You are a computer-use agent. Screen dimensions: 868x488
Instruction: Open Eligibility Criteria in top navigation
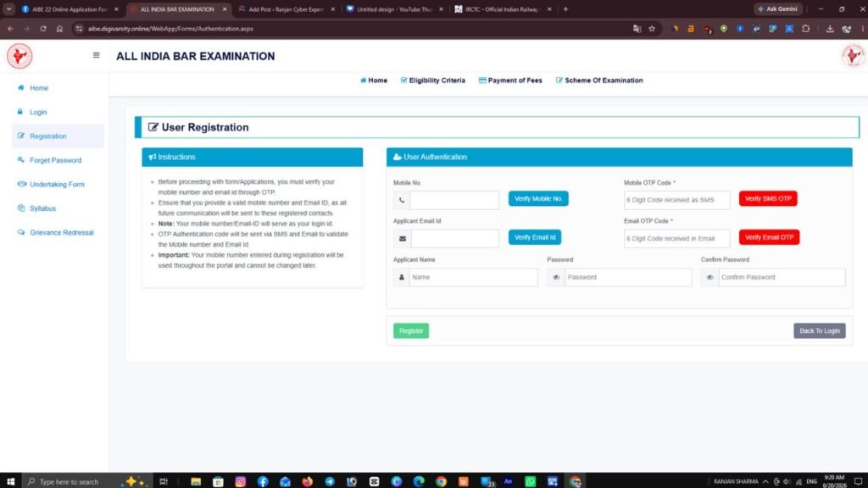pyautogui.click(x=433, y=80)
